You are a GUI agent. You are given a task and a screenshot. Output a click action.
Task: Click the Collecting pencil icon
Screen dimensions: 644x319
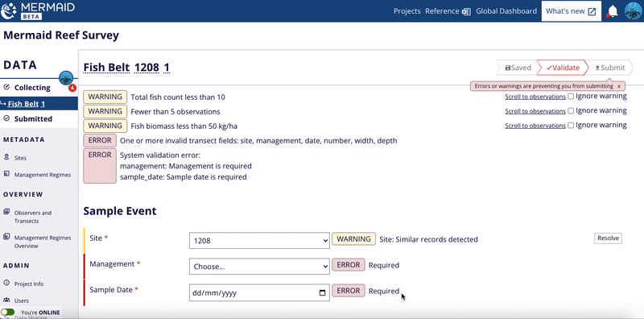6,87
